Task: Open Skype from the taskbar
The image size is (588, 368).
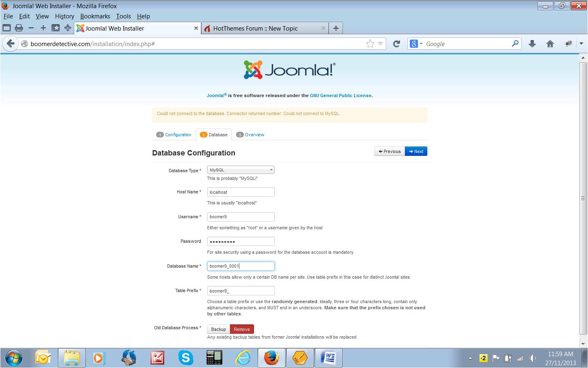Action: pyautogui.click(x=186, y=358)
